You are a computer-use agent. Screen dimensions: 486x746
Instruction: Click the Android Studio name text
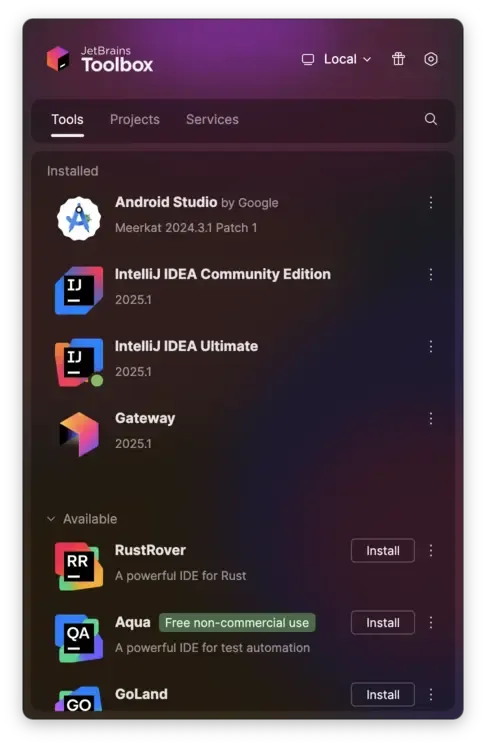[166, 202]
